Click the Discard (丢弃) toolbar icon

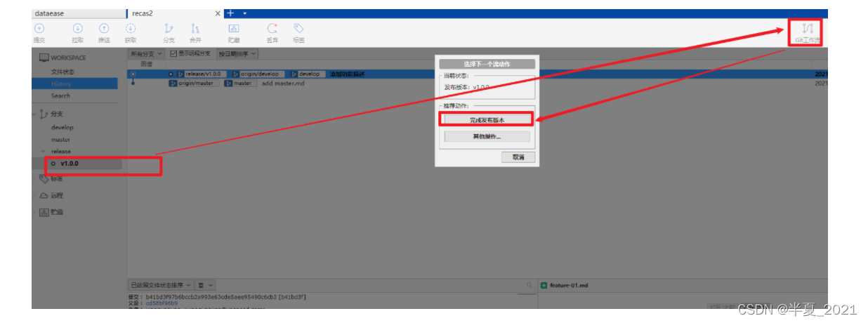click(272, 29)
